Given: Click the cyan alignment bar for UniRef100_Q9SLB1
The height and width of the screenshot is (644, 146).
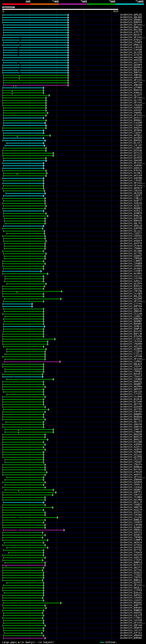Looking at the screenshot, I should 35,15.
